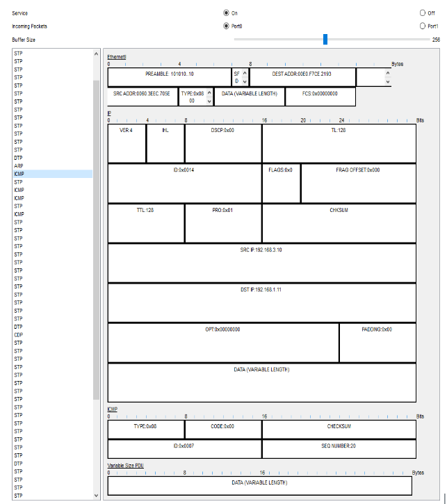This screenshot has height=504, width=447.
Task: Click the VER:4 field
Action: tap(127, 143)
